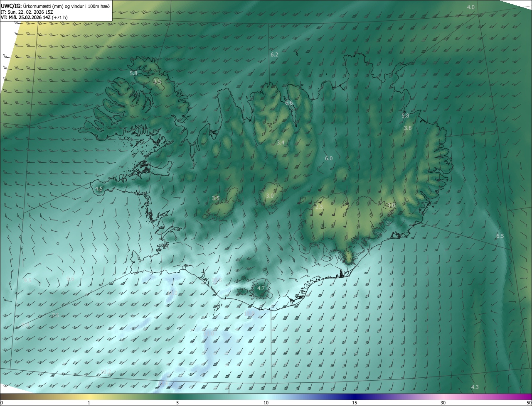Click the 6.5 value off the east coast
The height and width of the screenshot is (406, 532).
500,236
